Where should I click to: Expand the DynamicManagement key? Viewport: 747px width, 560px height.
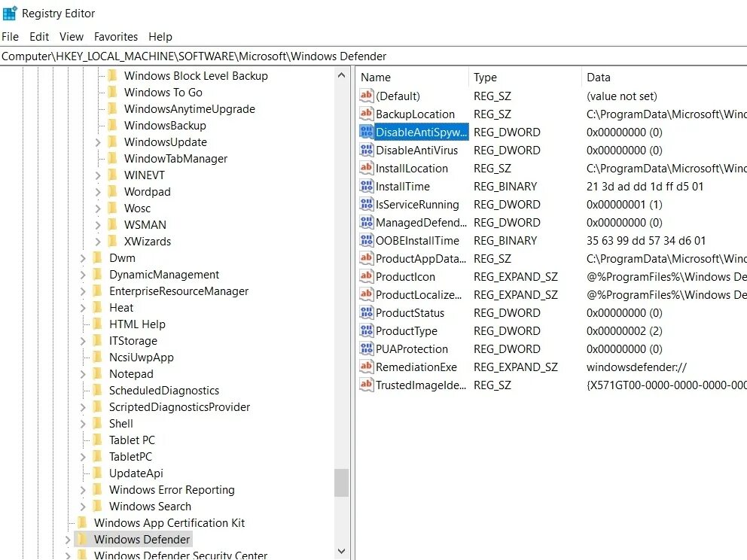pos(82,275)
